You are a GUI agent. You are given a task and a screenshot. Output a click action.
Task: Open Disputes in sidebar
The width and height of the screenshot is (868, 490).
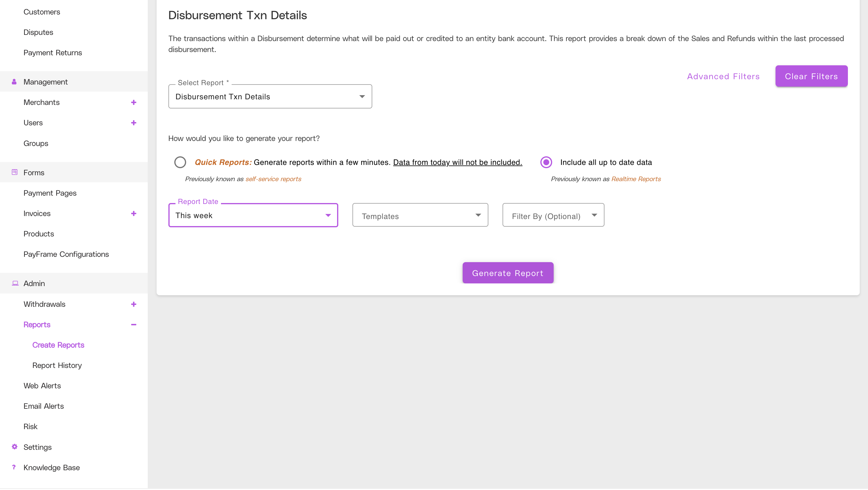point(38,32)
